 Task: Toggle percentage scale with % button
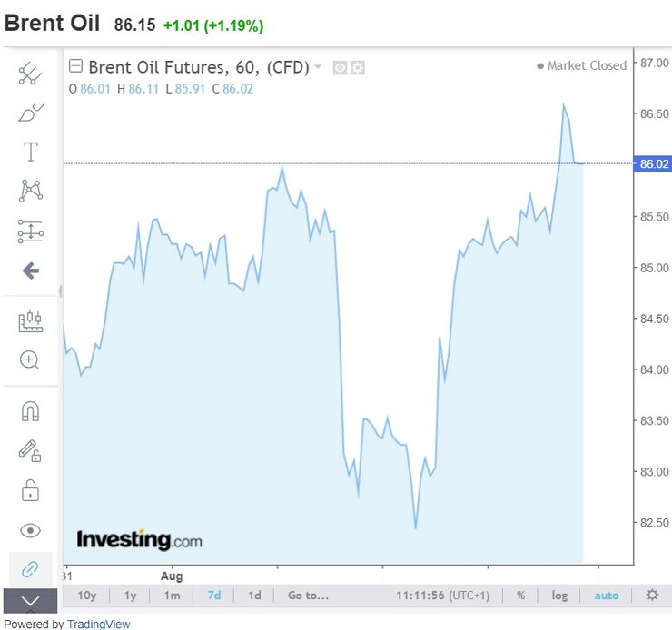coord(520,596)
